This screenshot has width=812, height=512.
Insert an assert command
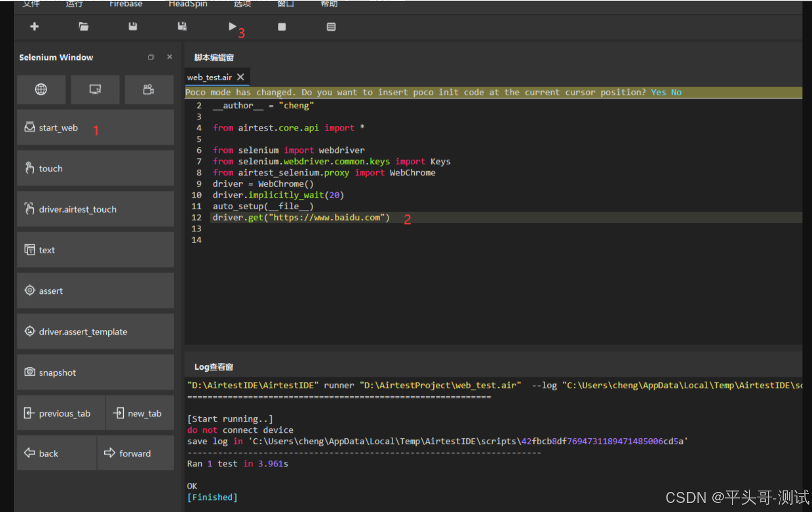tap(95, 291)
